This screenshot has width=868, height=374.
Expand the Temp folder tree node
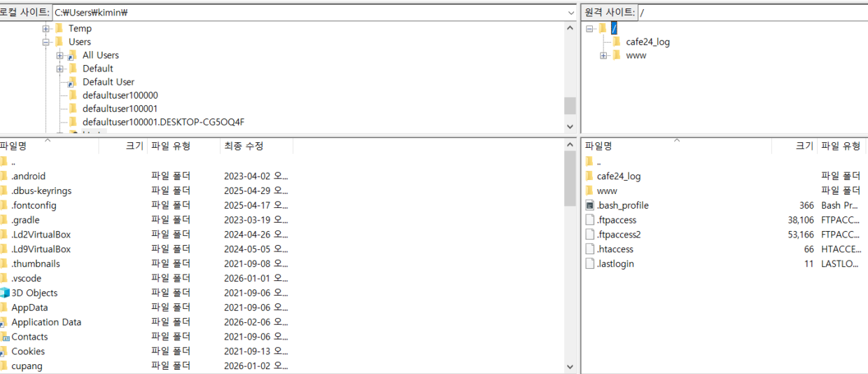pos(46,29)
